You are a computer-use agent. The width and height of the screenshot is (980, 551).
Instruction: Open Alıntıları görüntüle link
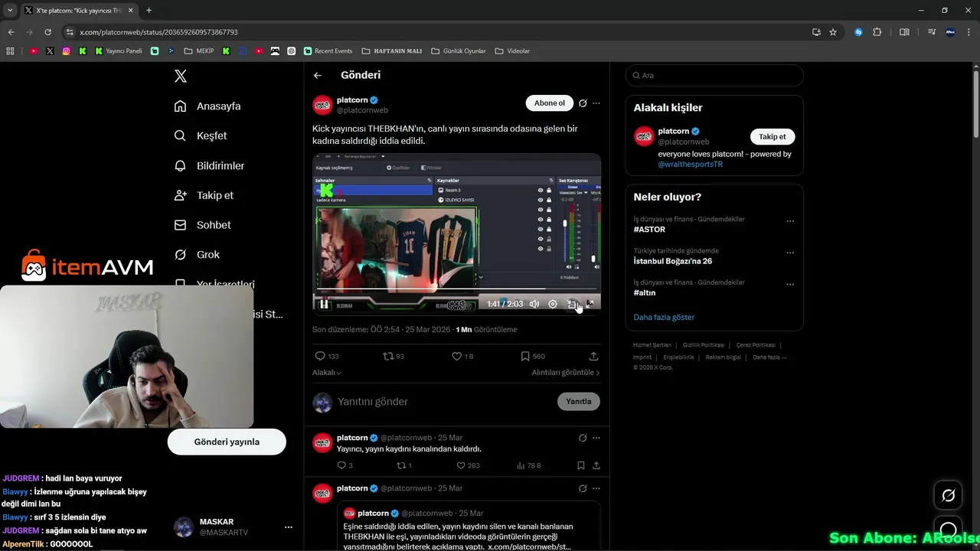click(566, 373)
